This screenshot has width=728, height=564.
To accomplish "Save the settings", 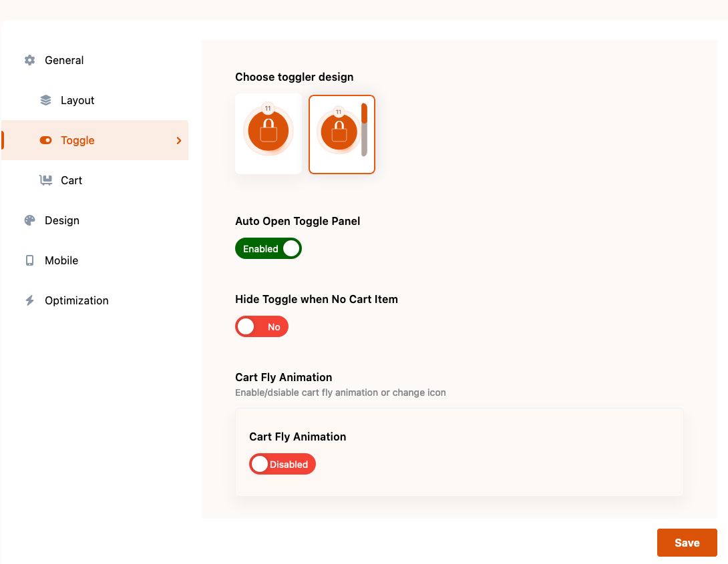I will point(687,543).
